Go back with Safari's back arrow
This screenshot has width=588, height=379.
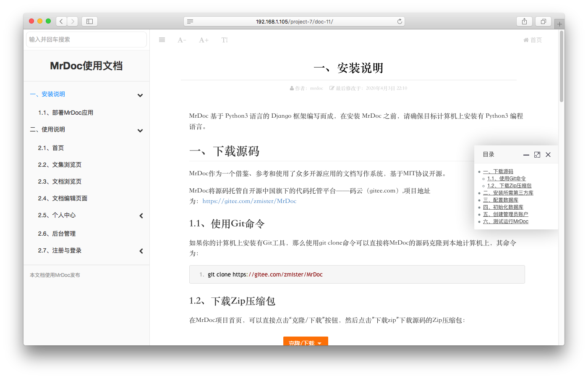[61, 21]
